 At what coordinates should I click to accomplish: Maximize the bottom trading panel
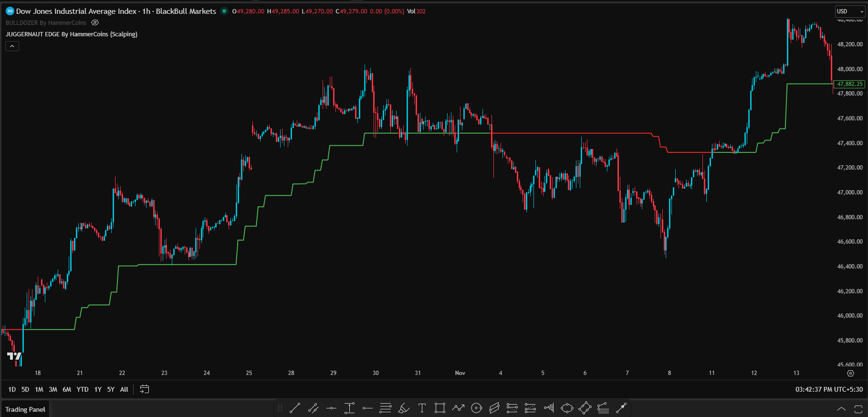click(x=858, y=409)
